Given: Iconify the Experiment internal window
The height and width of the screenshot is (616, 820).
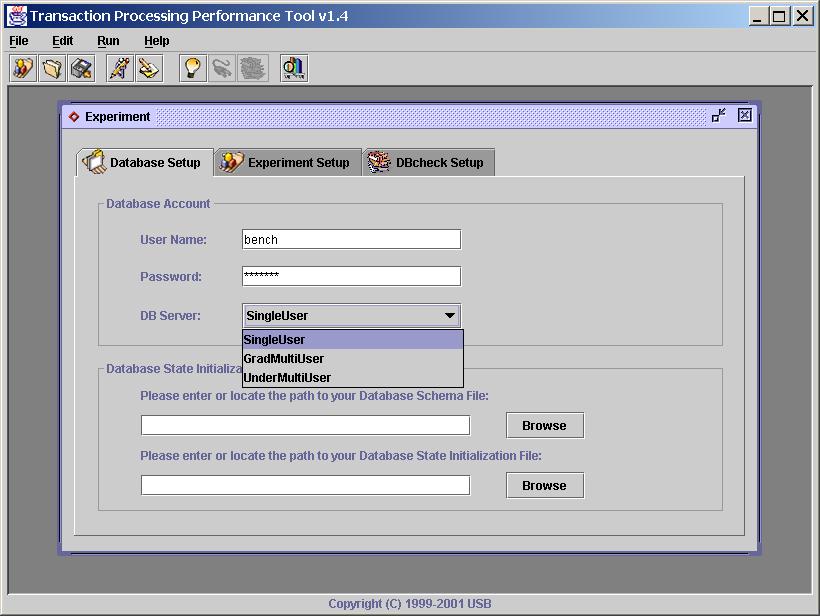Looking at the screenshot, I should click(x=719, y=115).
